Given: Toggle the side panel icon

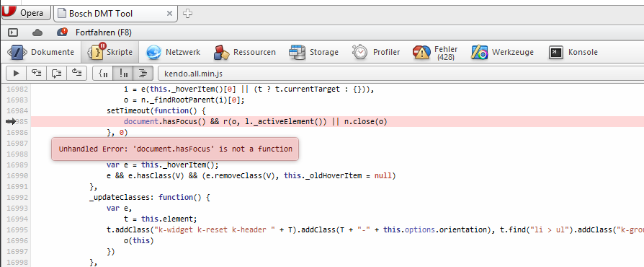Looking at the screenshot, I should click(13, 32).
